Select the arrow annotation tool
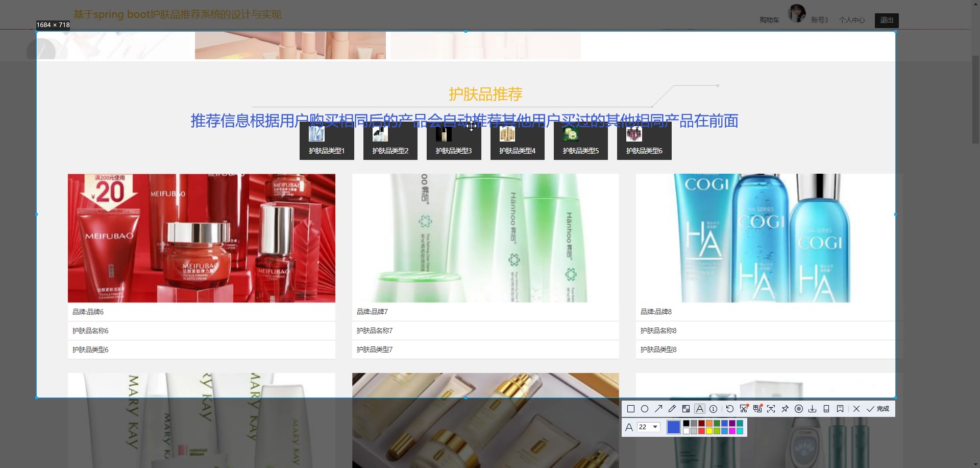 658,409
